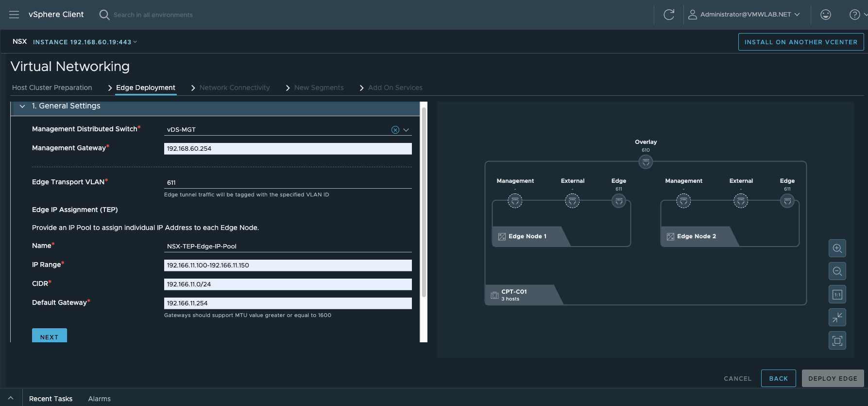The width and height of the screenshot is (868, 406).
Task: Select Edge Node 1 Management port icon
Action: [x=515, y=200]
